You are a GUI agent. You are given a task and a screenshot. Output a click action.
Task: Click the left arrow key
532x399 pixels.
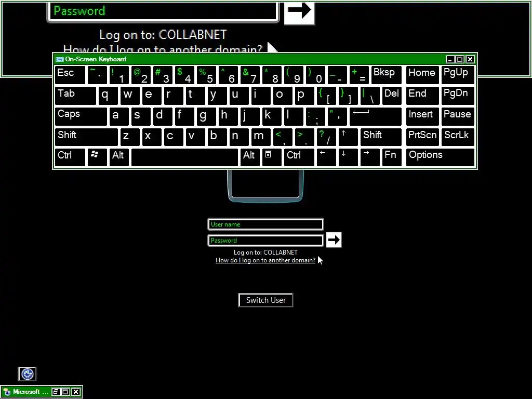(326, 157)
